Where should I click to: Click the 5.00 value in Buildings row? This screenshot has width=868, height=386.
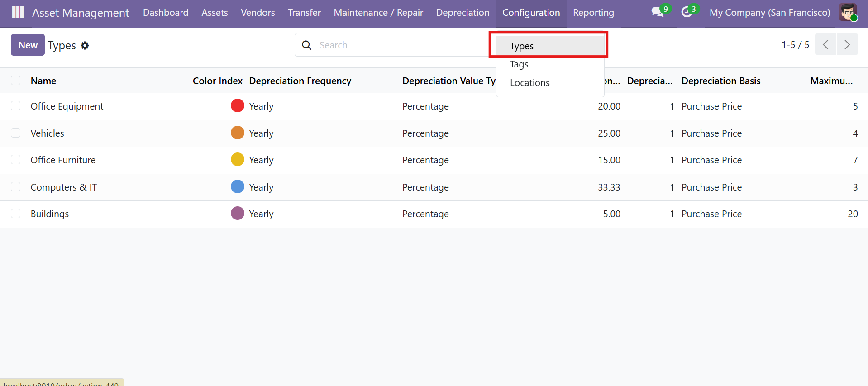[612, 214]
